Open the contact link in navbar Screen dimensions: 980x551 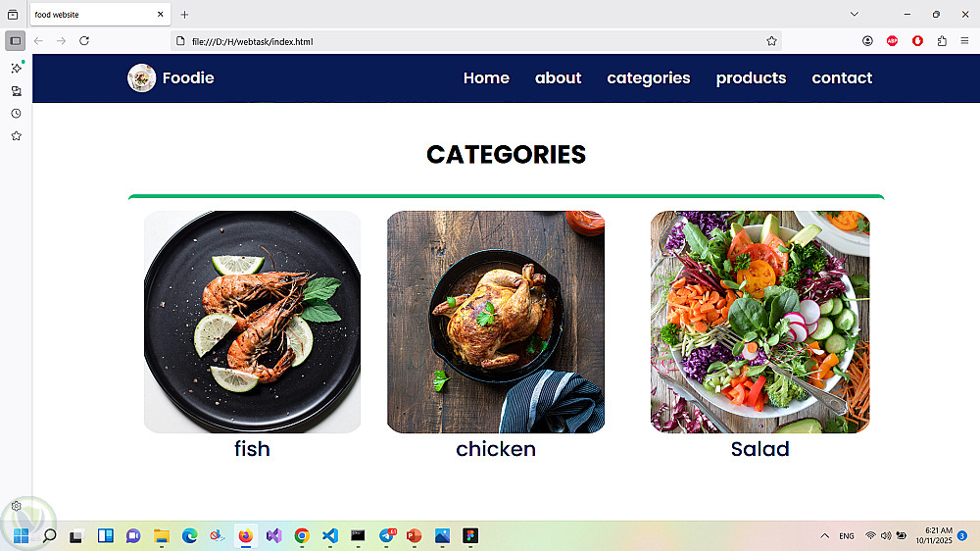[x=842, y=78]
